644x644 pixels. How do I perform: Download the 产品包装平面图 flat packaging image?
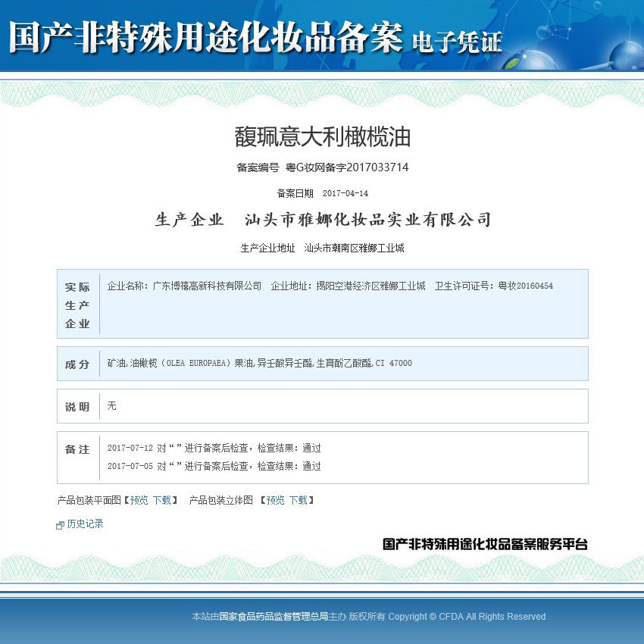tap(162, 500)
